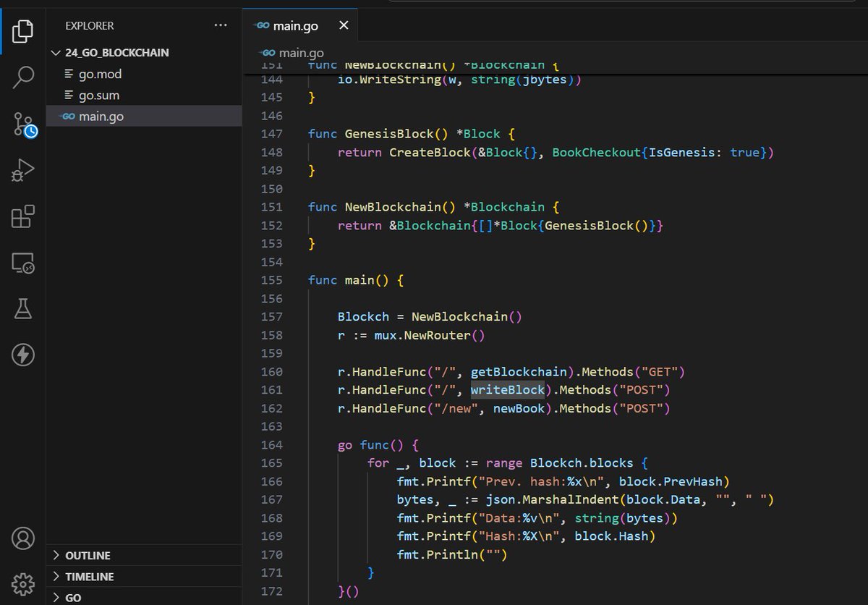
Task: Open the Manage gear menu
Action: pos(23,583)
